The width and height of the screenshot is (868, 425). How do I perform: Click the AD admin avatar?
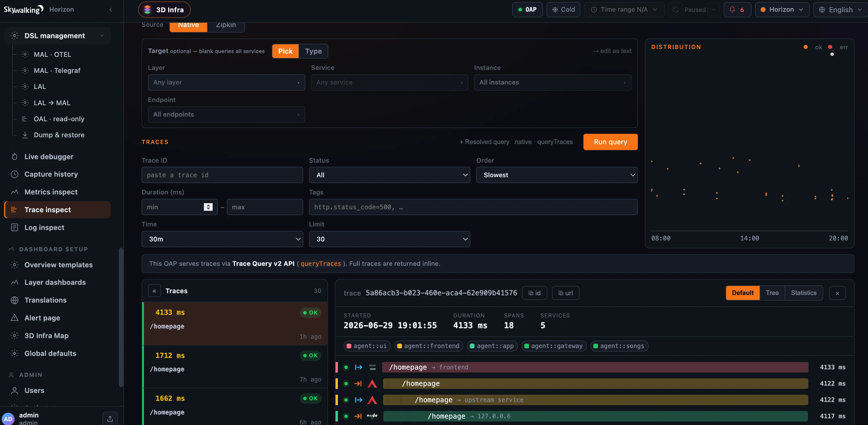(8, 419)
